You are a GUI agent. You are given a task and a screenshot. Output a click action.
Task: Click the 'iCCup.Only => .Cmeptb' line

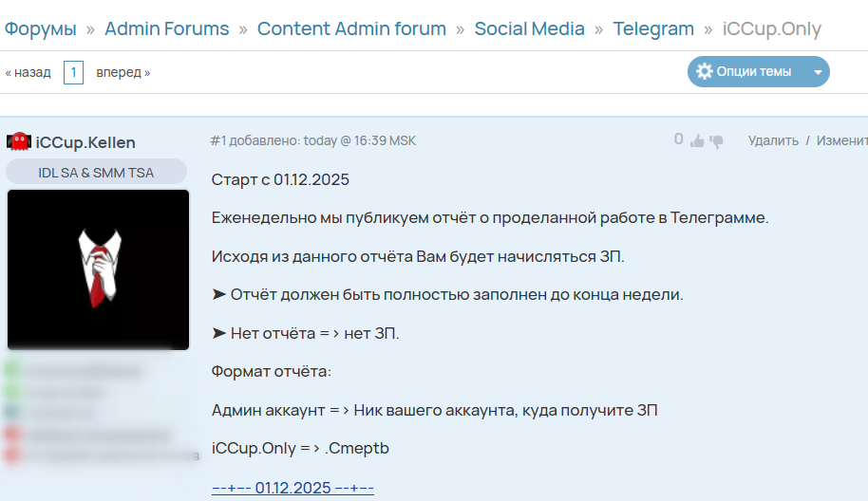pos(300,448)
